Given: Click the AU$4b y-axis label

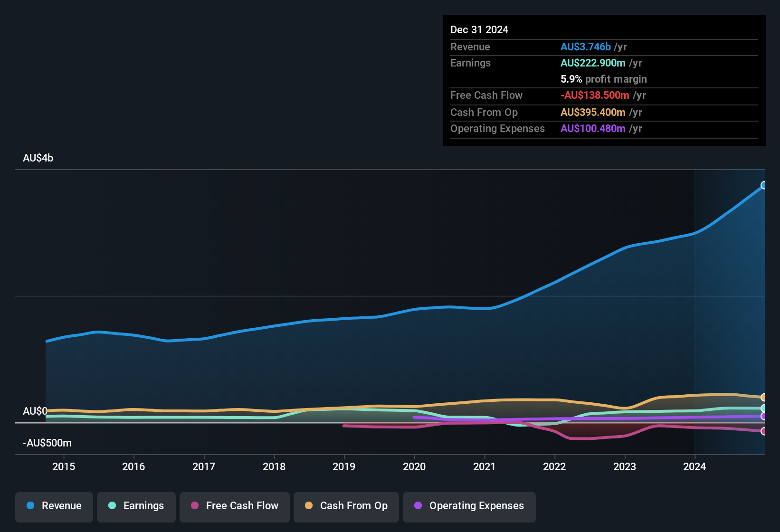Looking at the screenshot, I should click(38, 158).
